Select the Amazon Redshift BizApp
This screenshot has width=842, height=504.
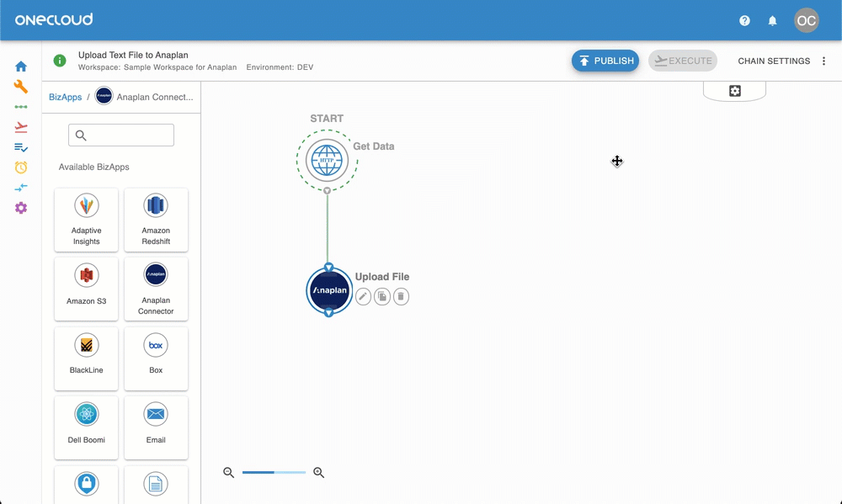[156, 220]
